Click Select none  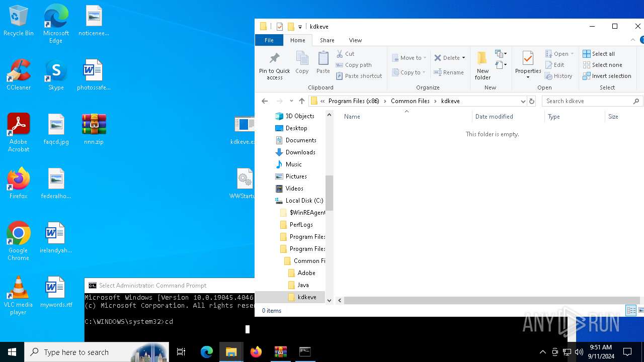point(602,65)
